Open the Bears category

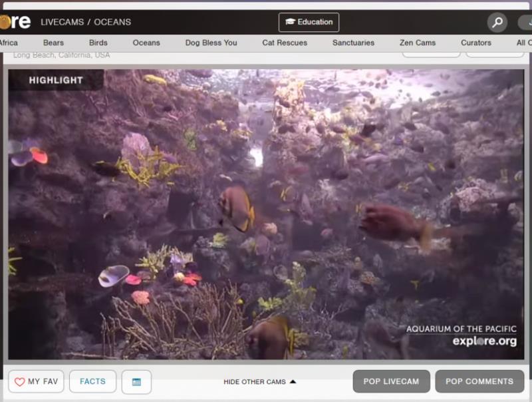tap(53, 43)
